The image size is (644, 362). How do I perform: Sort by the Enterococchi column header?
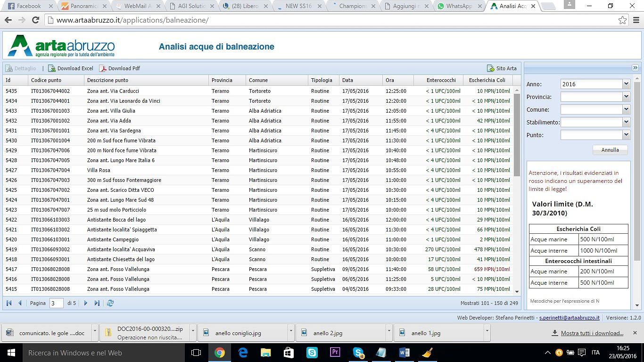[x=441, y=80]
